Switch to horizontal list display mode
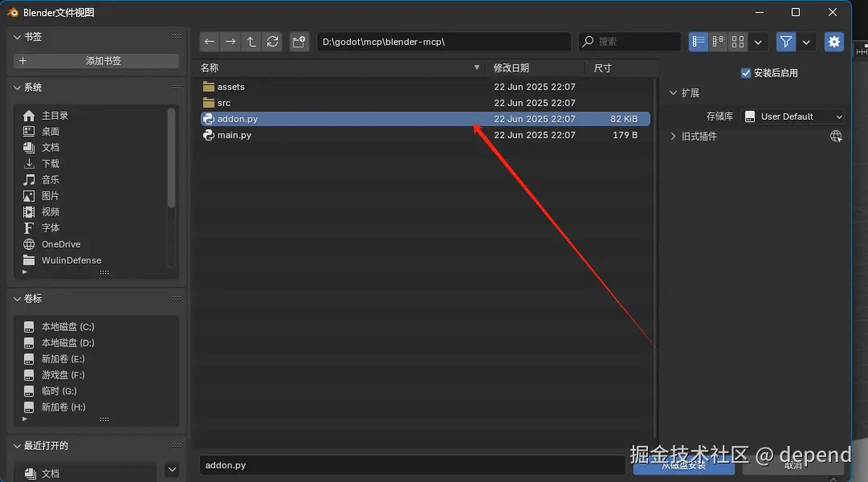 (719, 42)
